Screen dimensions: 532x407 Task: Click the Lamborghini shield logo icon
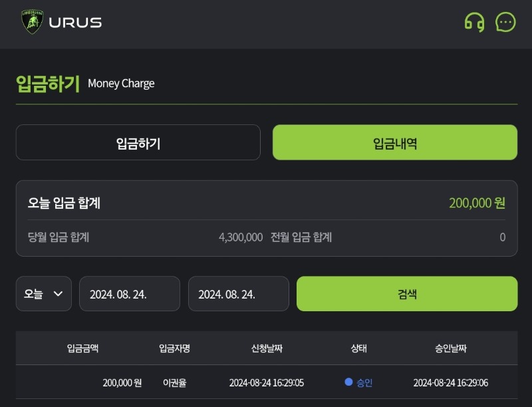pyautogui.click(x=32, y=22)
